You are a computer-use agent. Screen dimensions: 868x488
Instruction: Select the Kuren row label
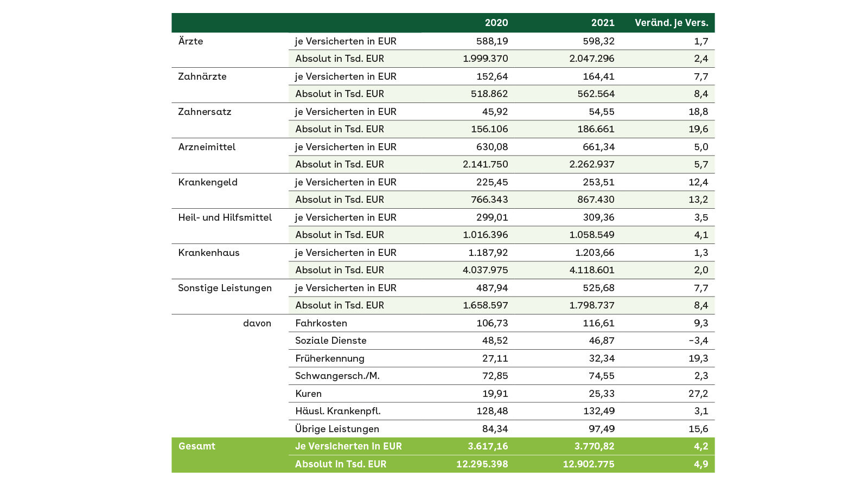(308, 394)
